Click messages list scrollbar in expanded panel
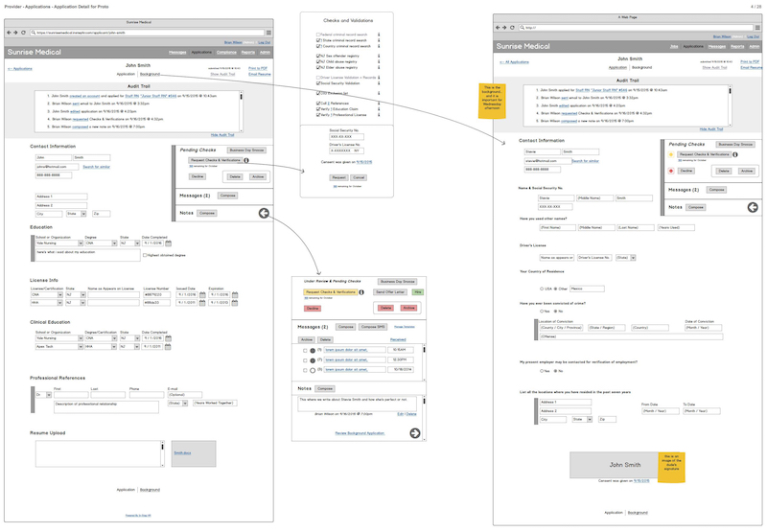The image size is (767, 532). (x=424, y=363)
